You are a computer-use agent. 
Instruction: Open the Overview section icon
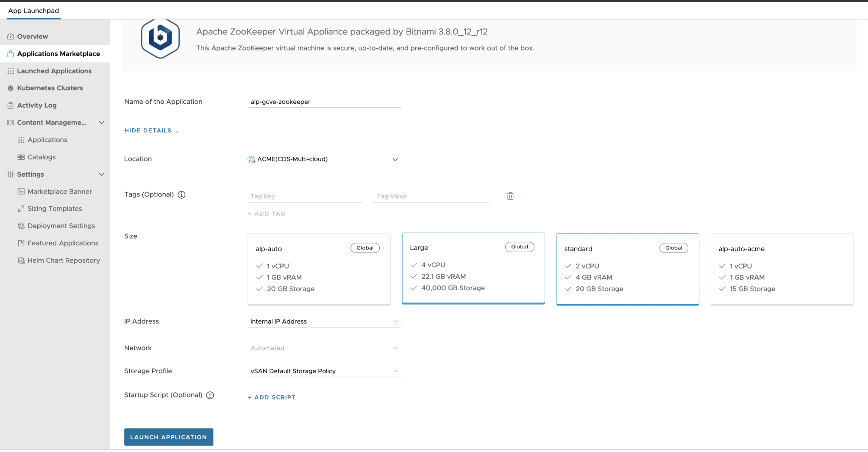click(x=10, y=36)
